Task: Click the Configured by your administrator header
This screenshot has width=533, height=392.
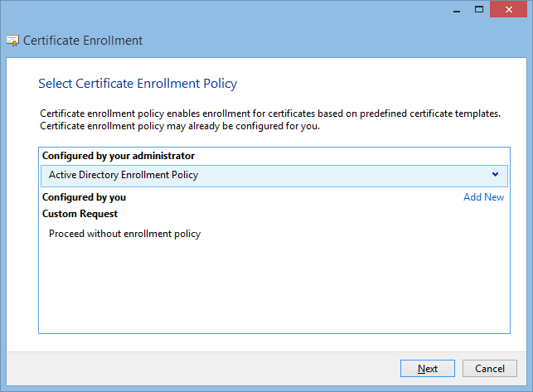Action: 119,156
